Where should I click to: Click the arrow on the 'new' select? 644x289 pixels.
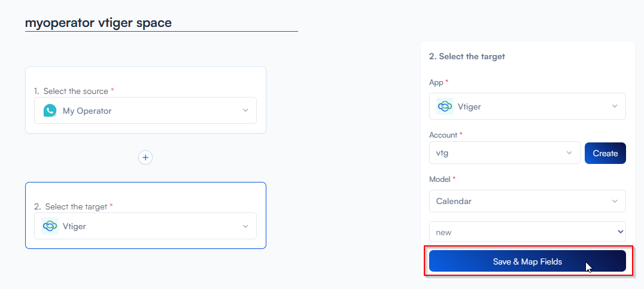619,232
